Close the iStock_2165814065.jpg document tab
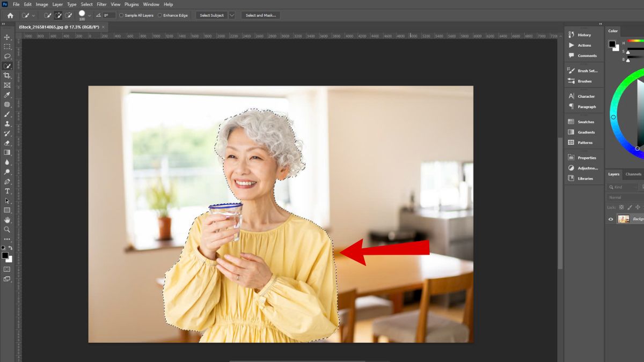 click(x=104, y=27)
